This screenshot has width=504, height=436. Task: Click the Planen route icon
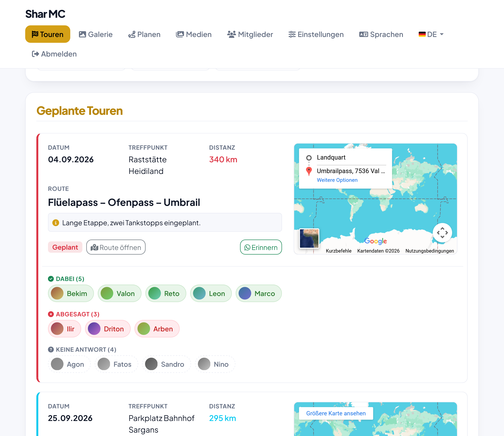(x=132, y=35)
